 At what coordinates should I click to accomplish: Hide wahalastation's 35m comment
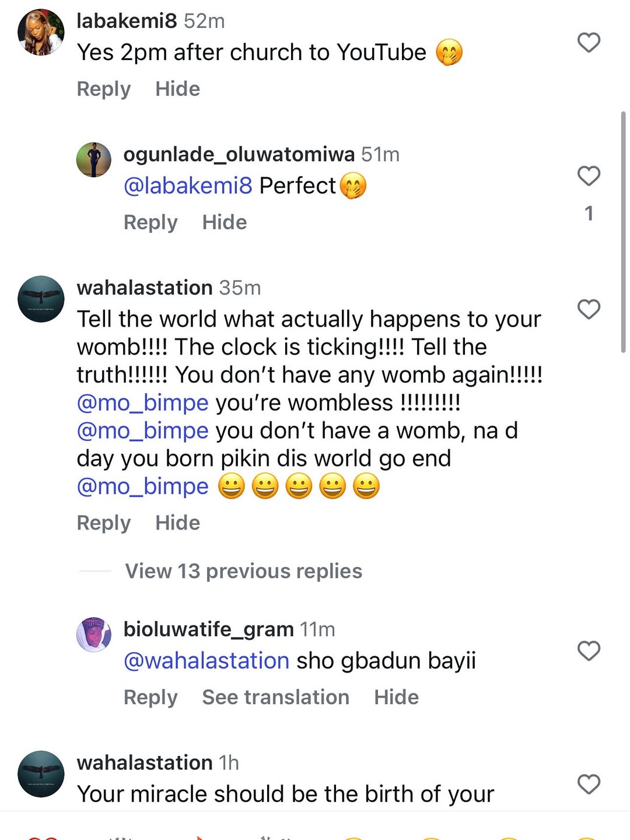[177, 523]
